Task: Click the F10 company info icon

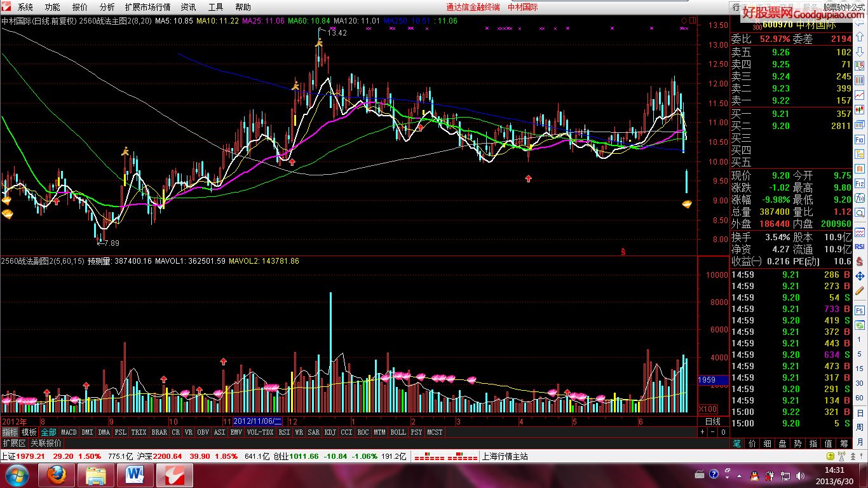Action: pyautogui.click(x=860, y=139)
